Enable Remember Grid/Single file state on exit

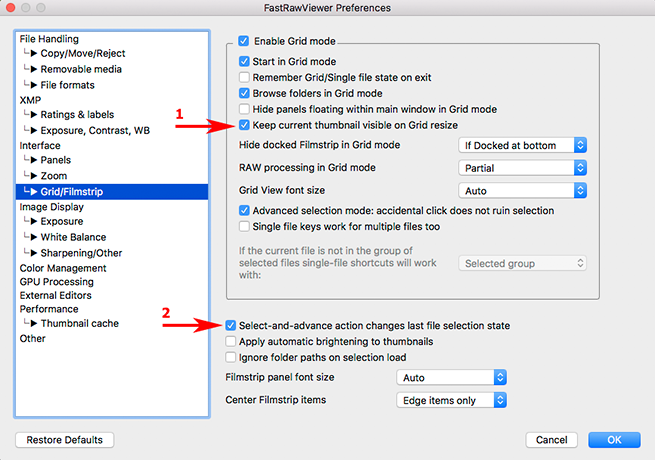[245, 77]
